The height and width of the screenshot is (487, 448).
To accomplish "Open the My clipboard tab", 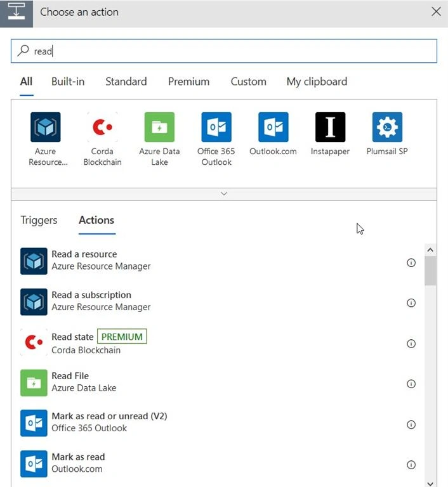I will [x=317, y=82].
